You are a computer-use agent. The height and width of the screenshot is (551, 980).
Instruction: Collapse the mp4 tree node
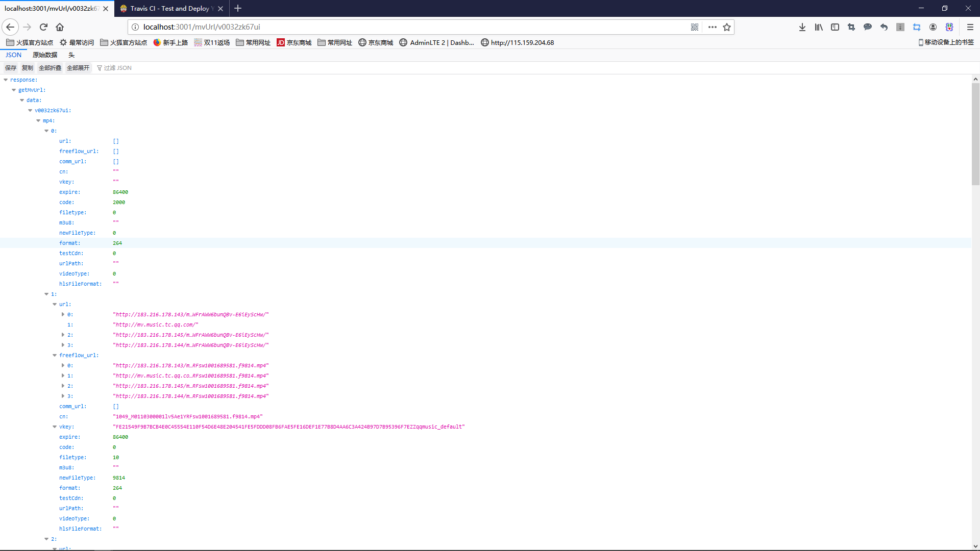(38, 120)
